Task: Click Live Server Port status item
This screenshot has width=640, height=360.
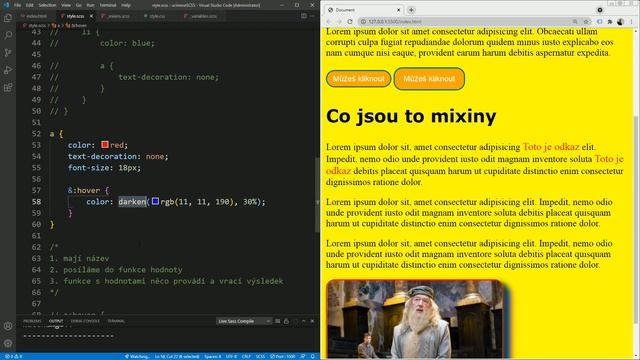Action: click(x=282, y=356)
